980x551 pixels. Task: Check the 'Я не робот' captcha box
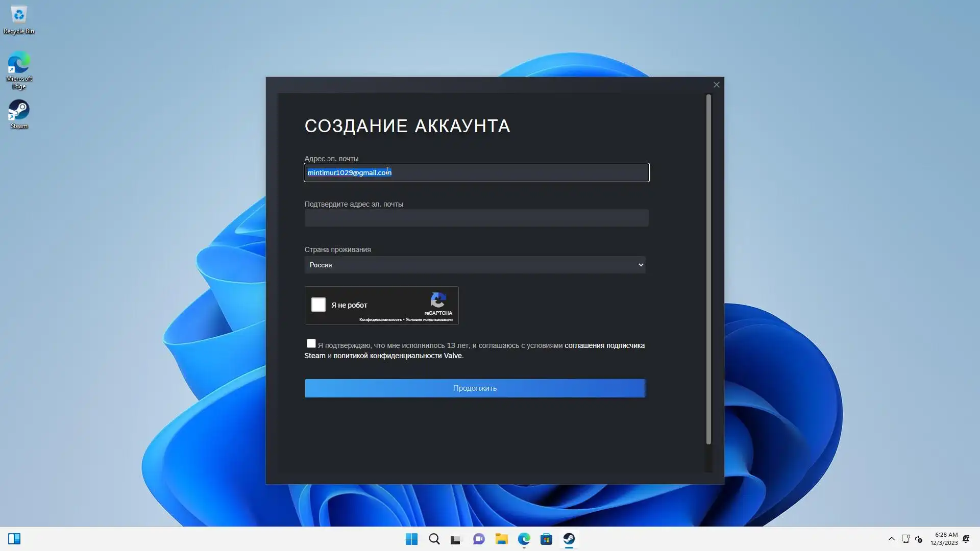pos(318,305)
